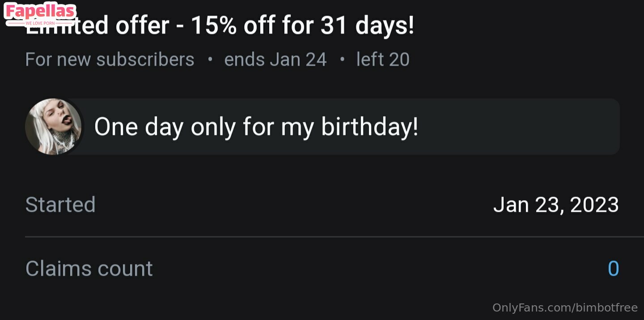
Task: Click the Fapellas logo
Action: pos(40,11)
